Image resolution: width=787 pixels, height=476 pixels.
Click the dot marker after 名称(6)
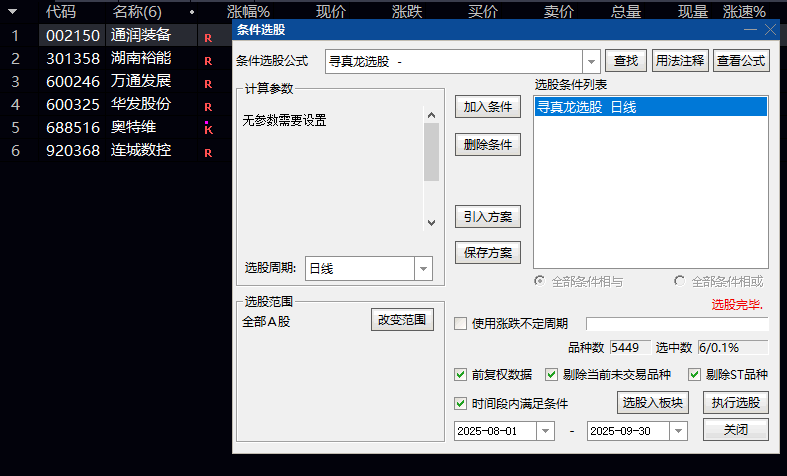pyautogui.click(x=192, y=12)
